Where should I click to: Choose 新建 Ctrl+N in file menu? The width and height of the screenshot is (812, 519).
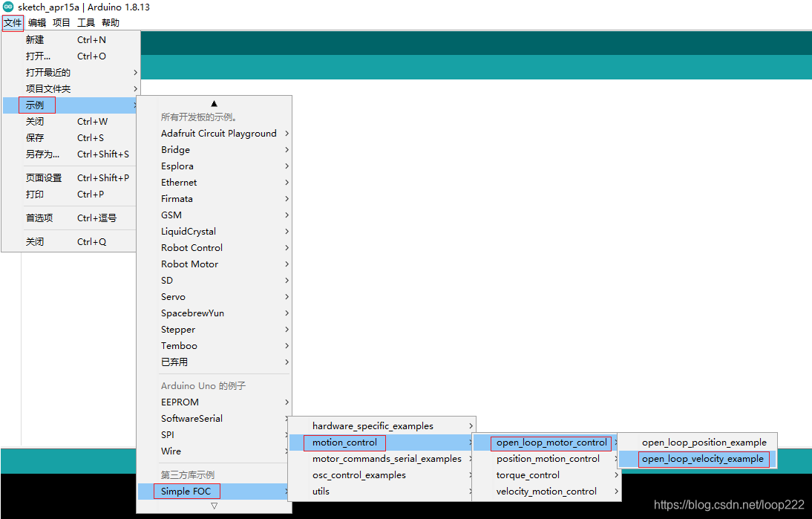(71, 40)
